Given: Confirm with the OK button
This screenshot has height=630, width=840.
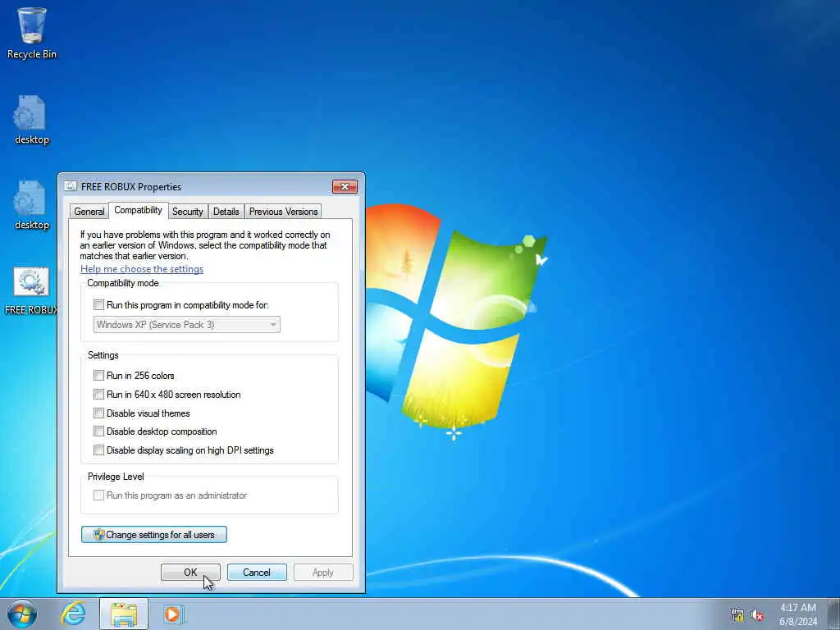Looking at the screenshot, I should tap(190, 572).
